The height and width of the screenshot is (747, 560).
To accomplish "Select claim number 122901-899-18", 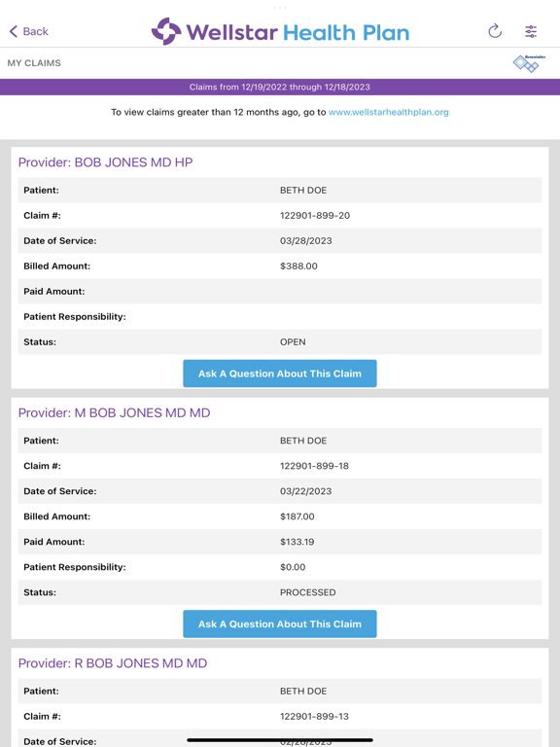I will click(x=314, y=467).
